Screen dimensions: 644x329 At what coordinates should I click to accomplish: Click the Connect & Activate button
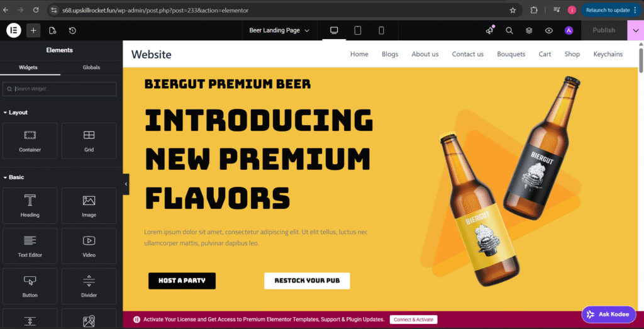point(414,320)
